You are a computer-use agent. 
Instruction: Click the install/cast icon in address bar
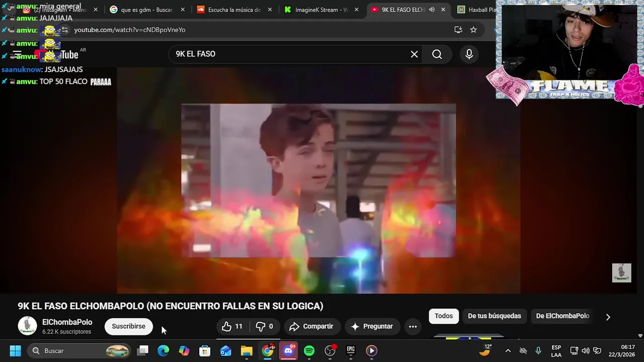click(x=458, y=30)
